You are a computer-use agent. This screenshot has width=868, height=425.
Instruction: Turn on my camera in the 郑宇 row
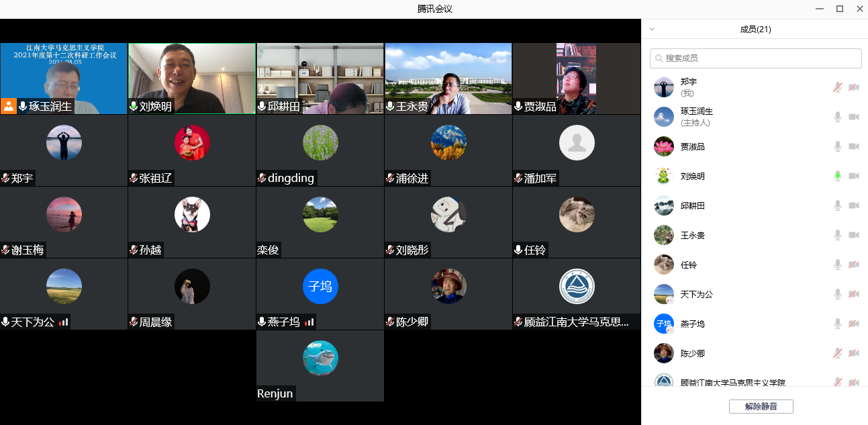(x=853, y=87)
